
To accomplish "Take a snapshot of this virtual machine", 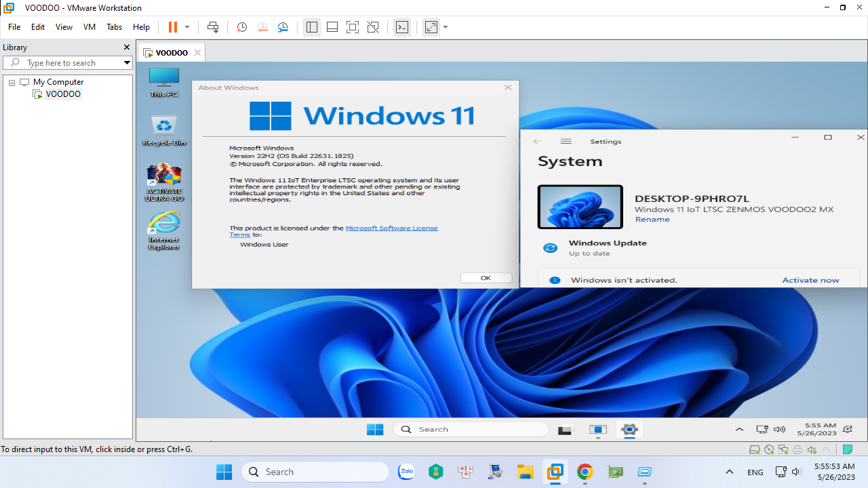I will (x=241, y=27).
